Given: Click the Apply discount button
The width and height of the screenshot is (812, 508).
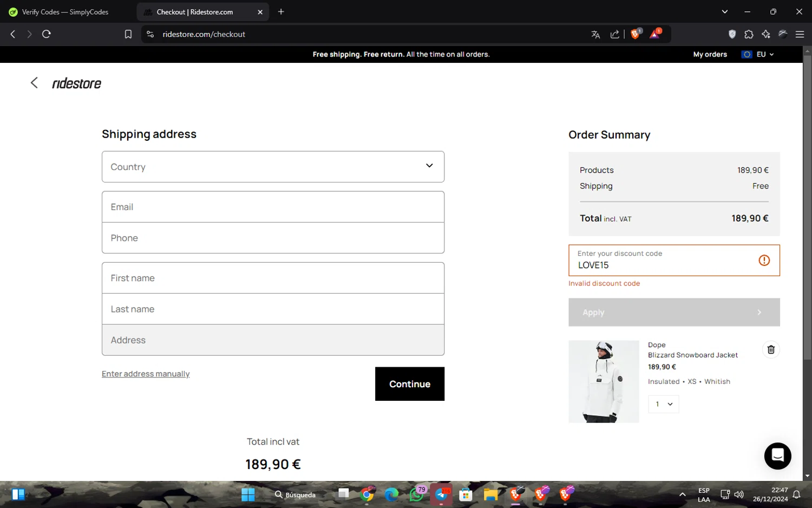Looking at the screenshot, I should 674,312.
